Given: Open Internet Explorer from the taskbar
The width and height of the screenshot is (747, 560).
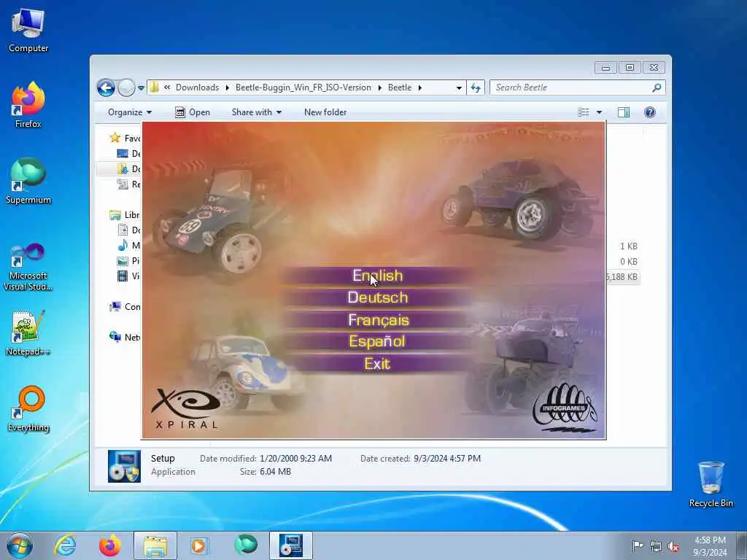Looking at the screenshot, I should pos(65,545).
